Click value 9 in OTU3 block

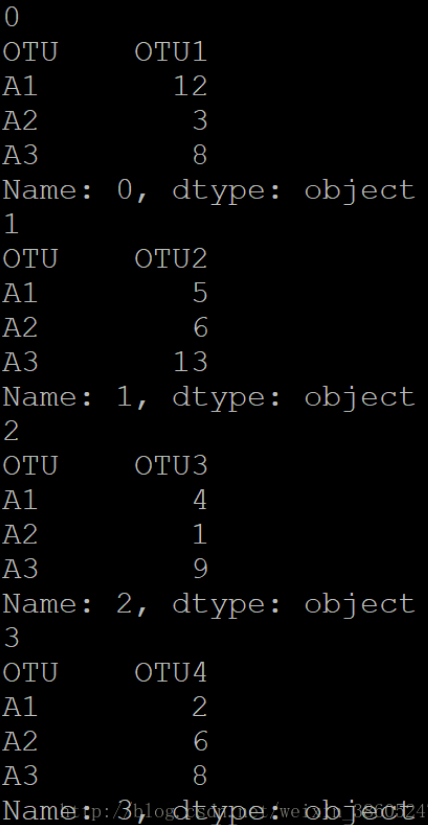pyautogui.click(x=200, y=569)
